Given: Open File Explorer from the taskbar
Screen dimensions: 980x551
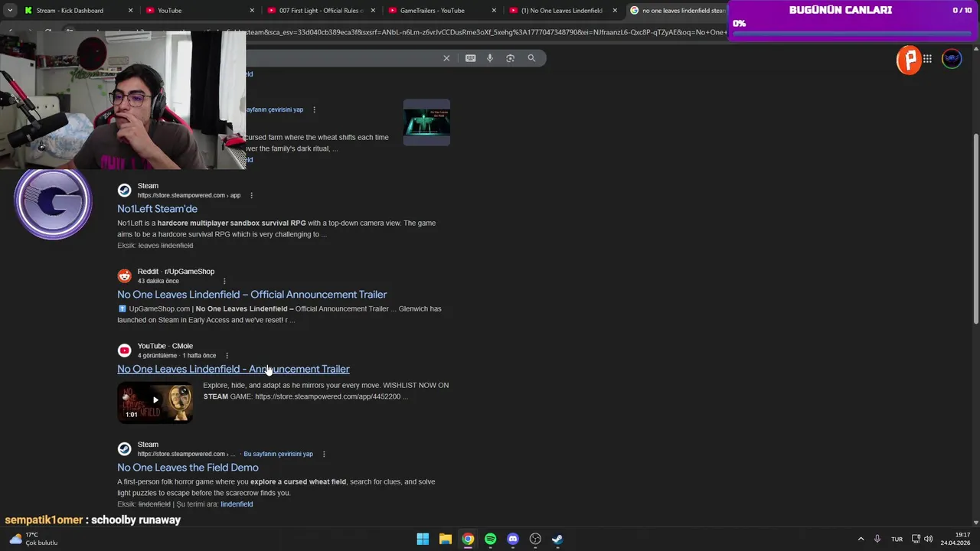Looking at the screenshot, I should [445, 539].
